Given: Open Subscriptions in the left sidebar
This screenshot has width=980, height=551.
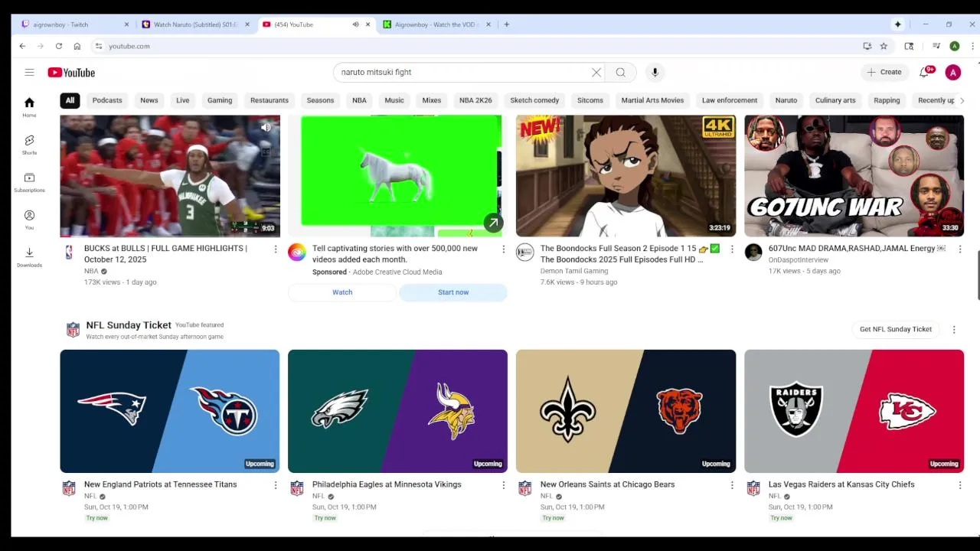Looking at the screenshot, I should [29, 182].
